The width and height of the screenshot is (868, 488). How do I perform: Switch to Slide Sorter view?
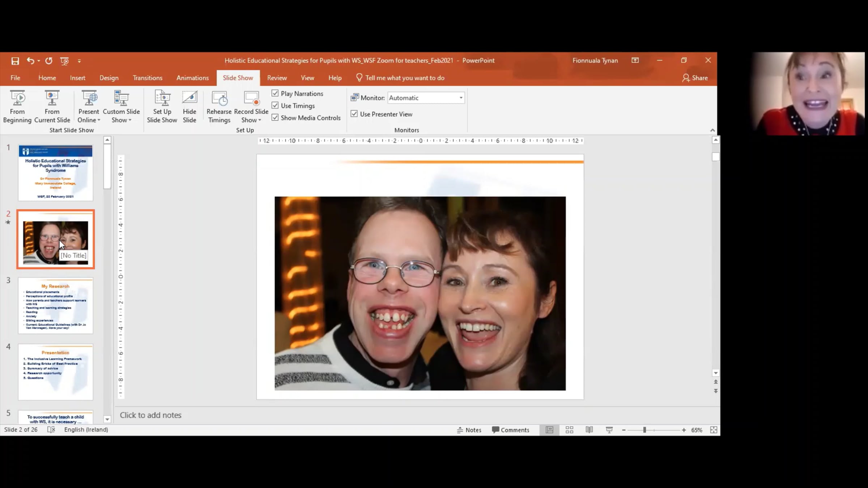569,430
